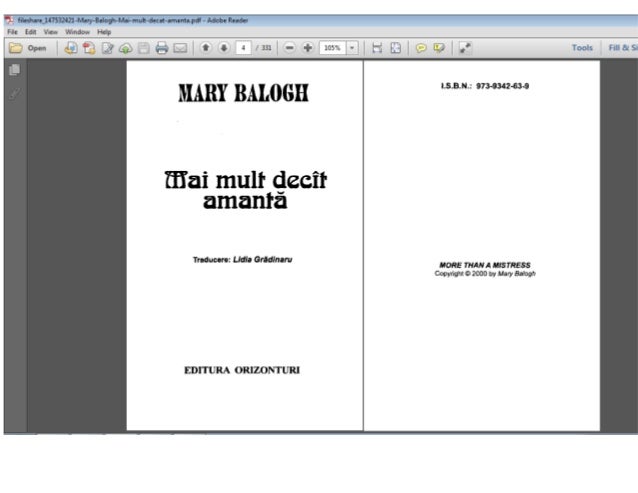Send file by email envelope icon
The width and height of the screenshot is (638, 493).
(180, 48)
